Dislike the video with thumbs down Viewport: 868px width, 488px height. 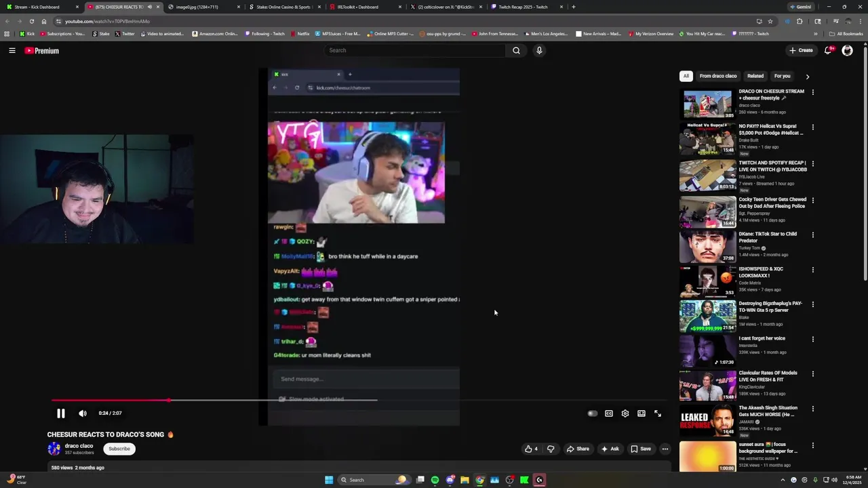click(551, 449)
